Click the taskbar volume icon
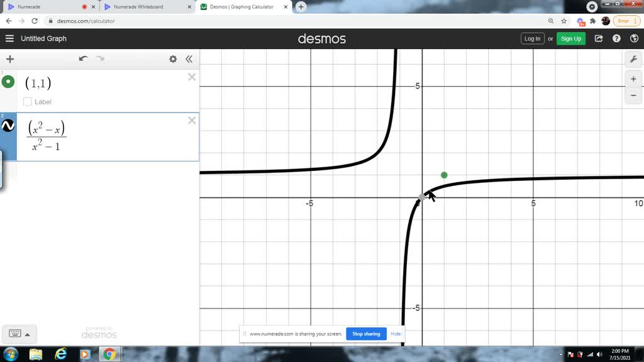Image resolution: width=644 pixels, height=362 pixels. (599, 354)
